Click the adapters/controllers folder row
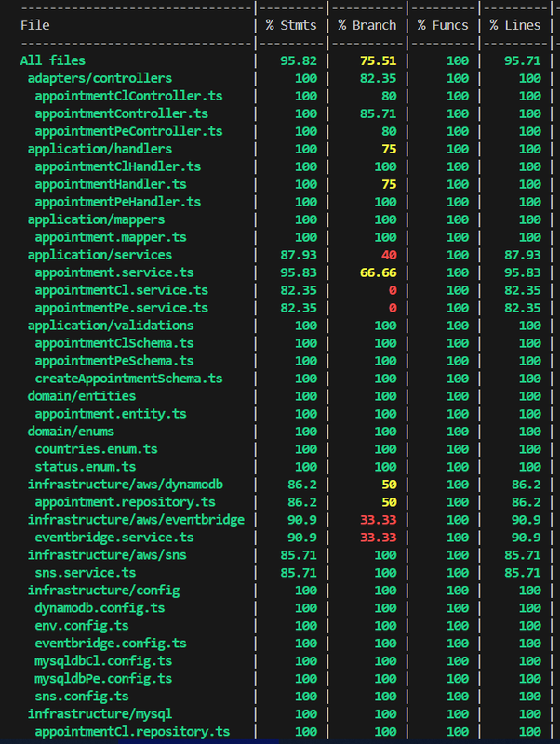560x744 pixels. pyautogui.click(x=100, y=78)
